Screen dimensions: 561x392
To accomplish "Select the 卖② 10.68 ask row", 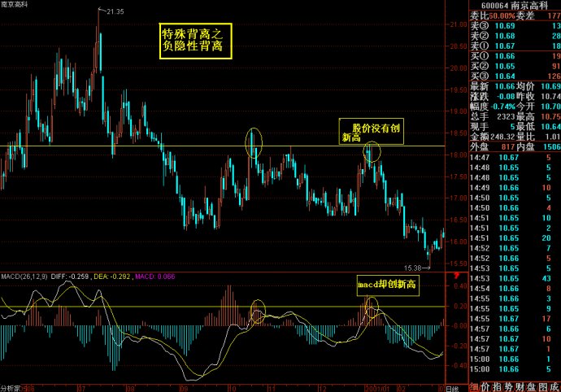I will click(x=515, y=36).
